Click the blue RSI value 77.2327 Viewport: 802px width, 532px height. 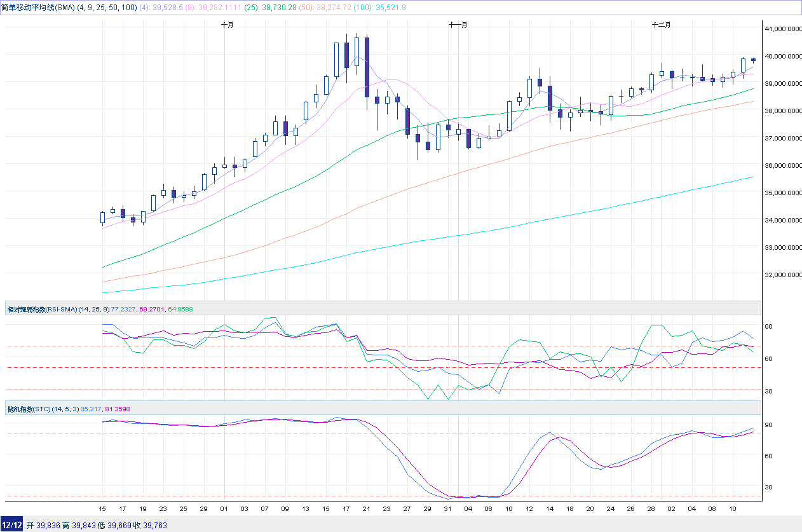tap(123, 309)
